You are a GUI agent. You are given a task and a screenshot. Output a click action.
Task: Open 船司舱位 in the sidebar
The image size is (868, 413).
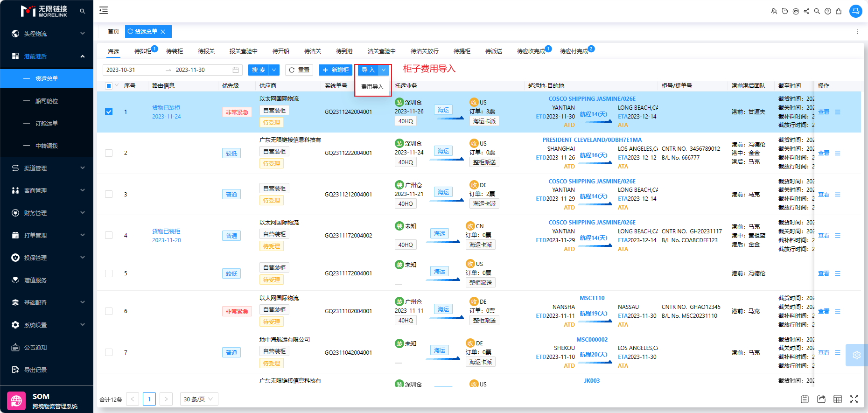point(47,101)
